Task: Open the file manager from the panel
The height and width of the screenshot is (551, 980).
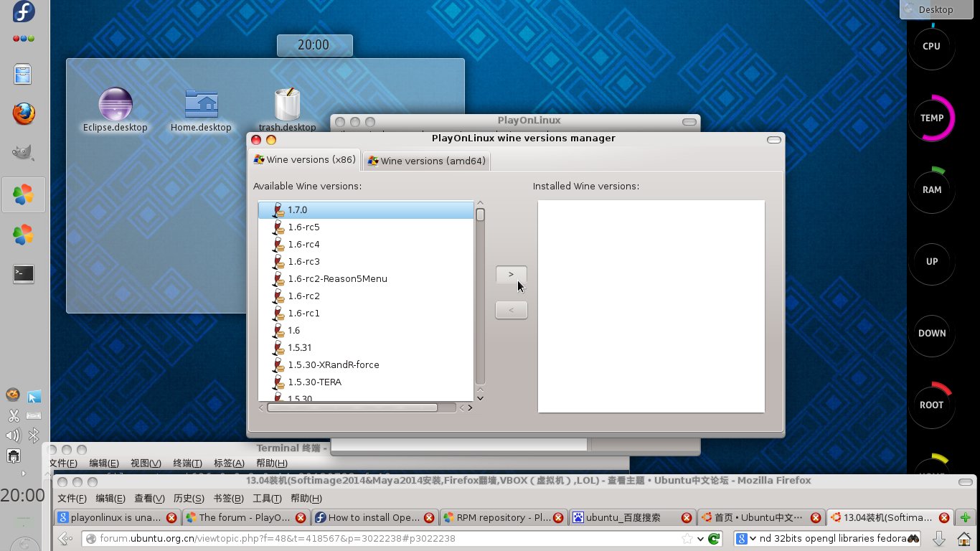Action: click(x=24, y=75)
